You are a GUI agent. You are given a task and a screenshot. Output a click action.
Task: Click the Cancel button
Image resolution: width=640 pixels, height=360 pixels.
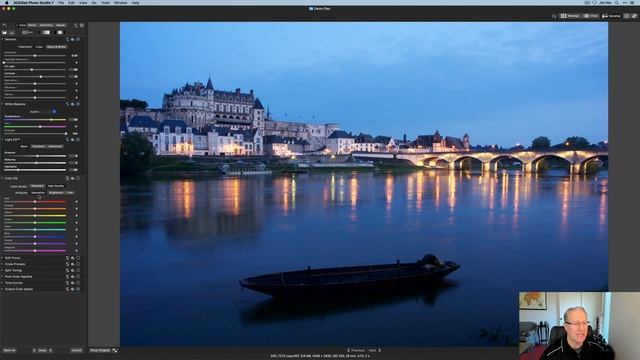pyautogui.click(x=76, y=350)
